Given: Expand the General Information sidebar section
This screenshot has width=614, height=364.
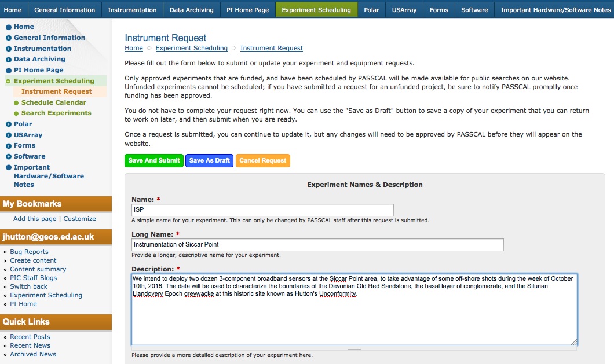Looking at the screenshot, I should [x=9, y=38].
